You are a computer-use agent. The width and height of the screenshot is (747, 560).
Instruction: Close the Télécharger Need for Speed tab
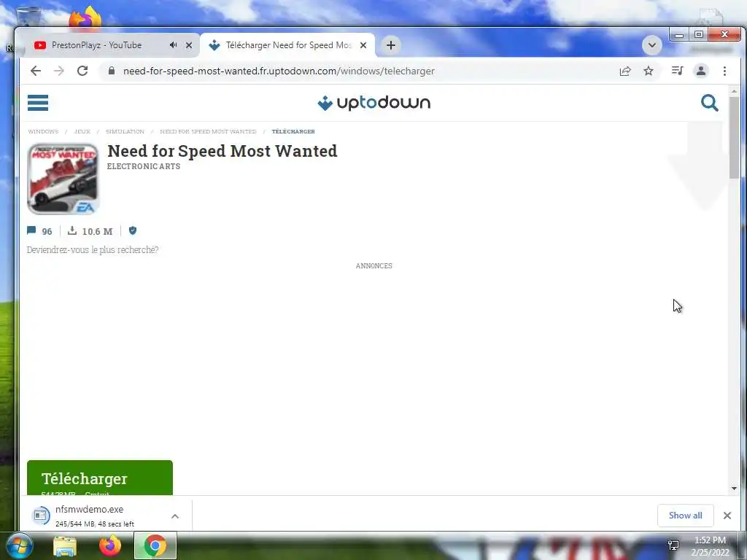pos(363,45)
